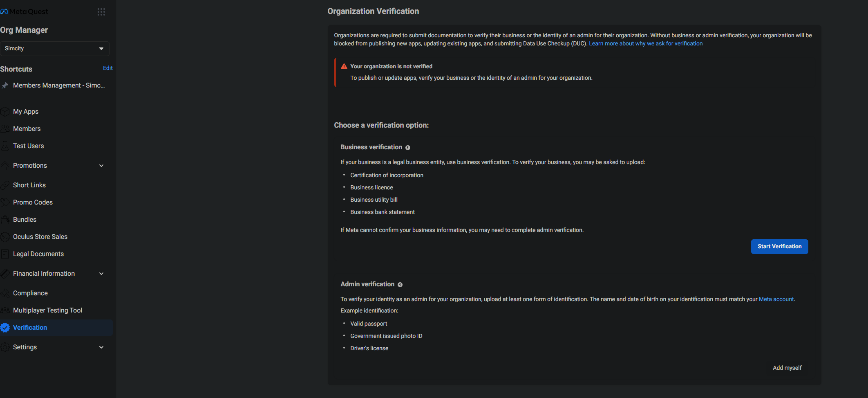Image resolution: width=868 pixels, height=398 pixels.
Task: Click the Settings gear icon
Action: pyautogui.click(x=5, y=347)
